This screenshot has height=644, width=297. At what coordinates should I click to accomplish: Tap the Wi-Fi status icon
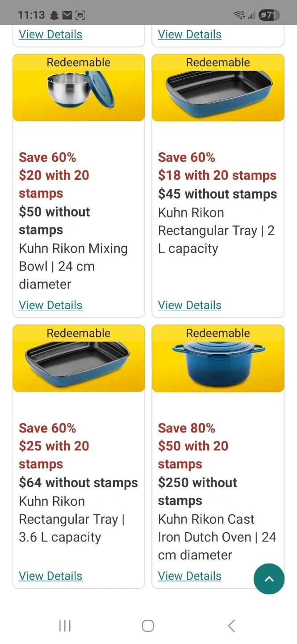(x=239, y=15)
